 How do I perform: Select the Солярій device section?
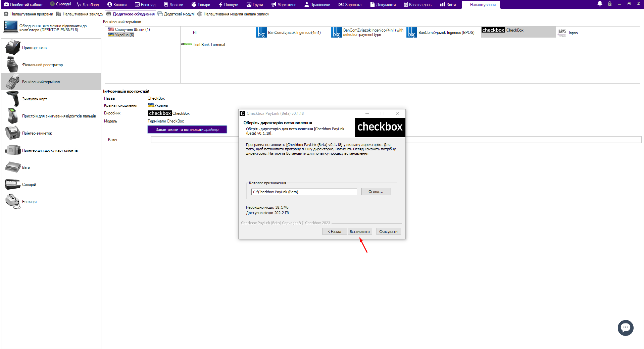(x=51, y=185)
